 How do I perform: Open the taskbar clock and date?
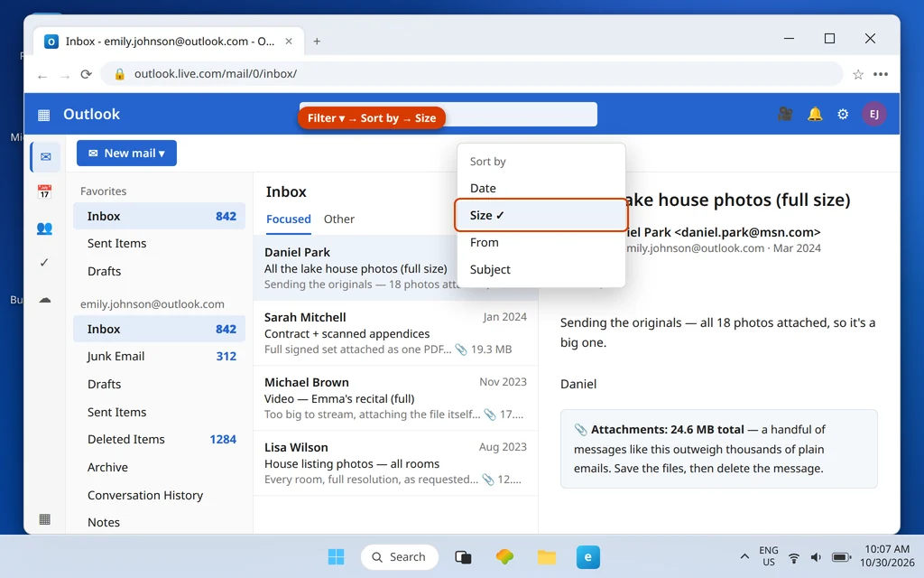(887, 556)
